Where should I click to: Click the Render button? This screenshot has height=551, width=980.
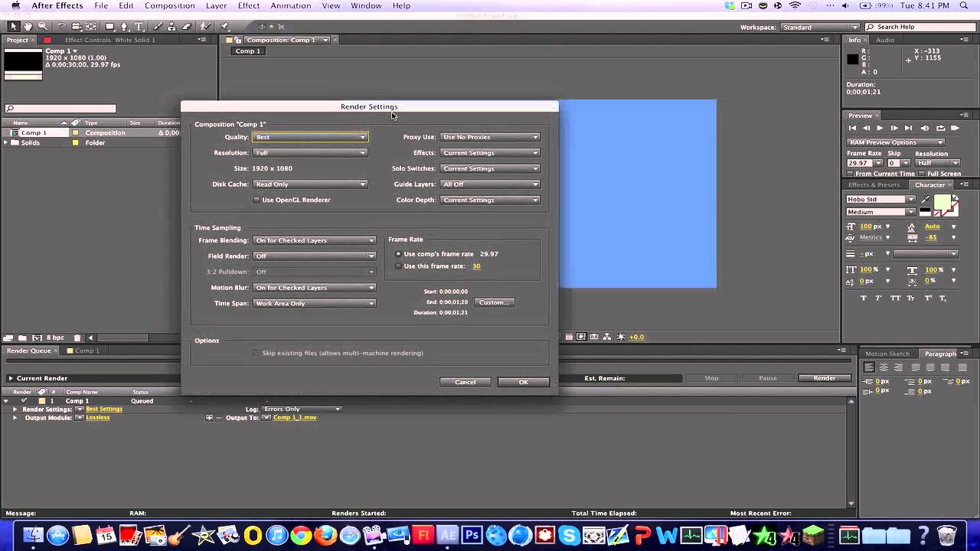(x=825, y=378)
